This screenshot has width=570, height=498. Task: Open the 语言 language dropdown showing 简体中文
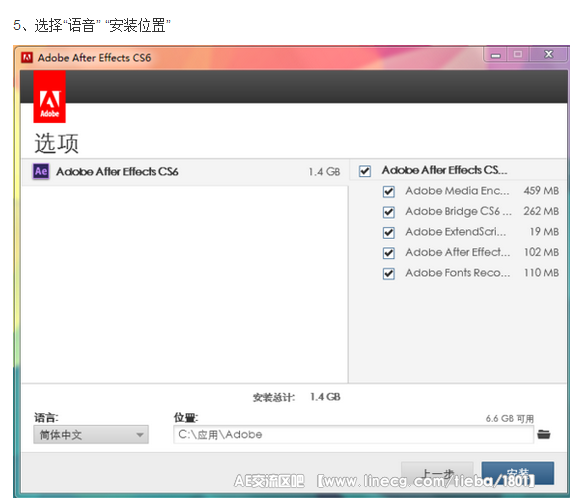click(91, 434)
